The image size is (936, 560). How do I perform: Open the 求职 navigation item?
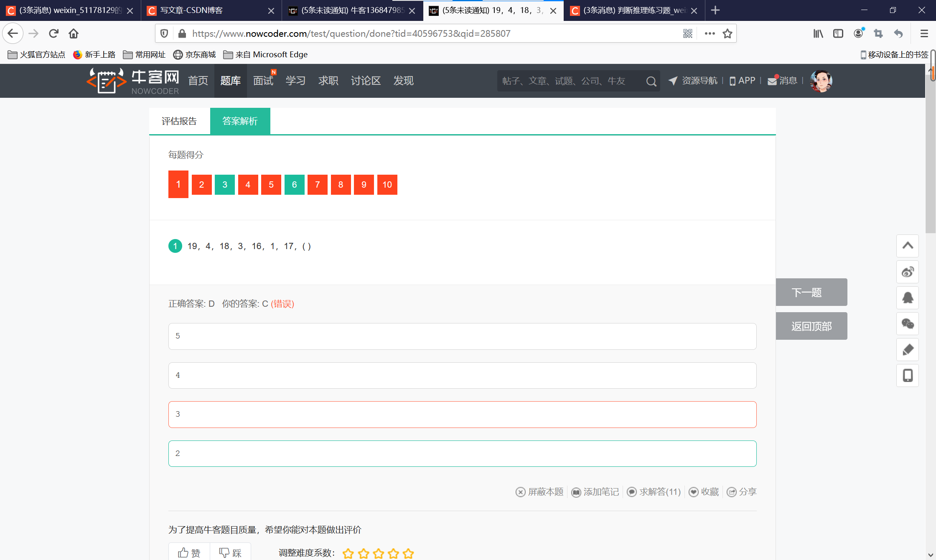328,81
